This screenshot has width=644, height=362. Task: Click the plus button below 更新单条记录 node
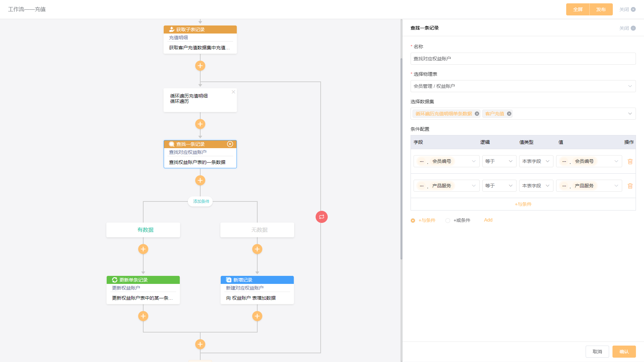(143, 316)
